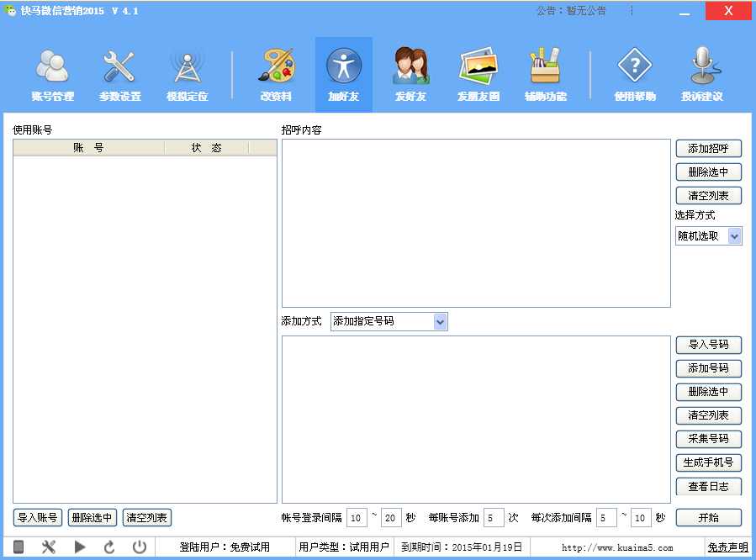The image size is (756, 560).
Task: Click the 招呼内容 greeting text area
Action: (476, 223)
